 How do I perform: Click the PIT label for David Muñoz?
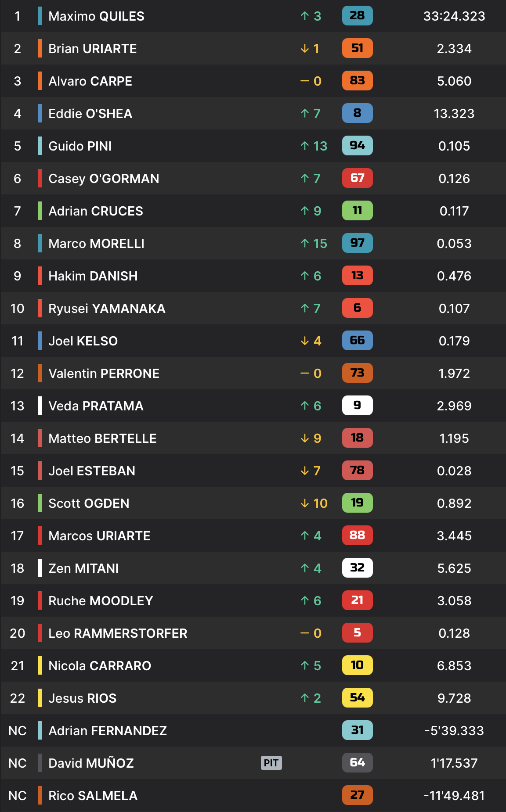(x=271, y=763)
